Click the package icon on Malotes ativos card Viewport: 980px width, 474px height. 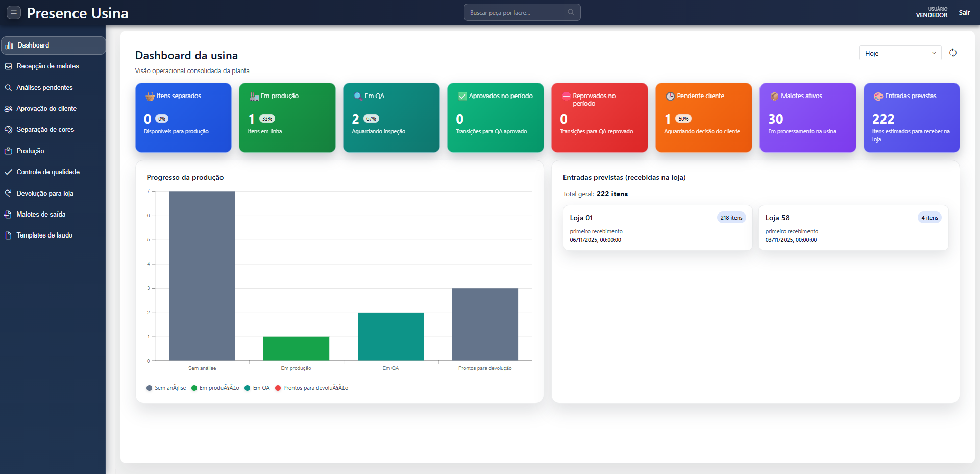coord(774,96)
